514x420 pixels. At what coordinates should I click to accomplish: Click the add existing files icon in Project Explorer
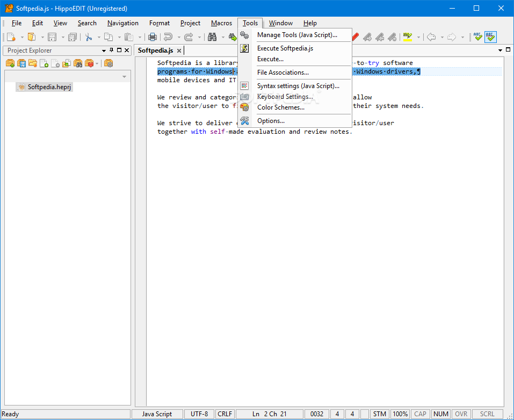click(x=67, y=63)
